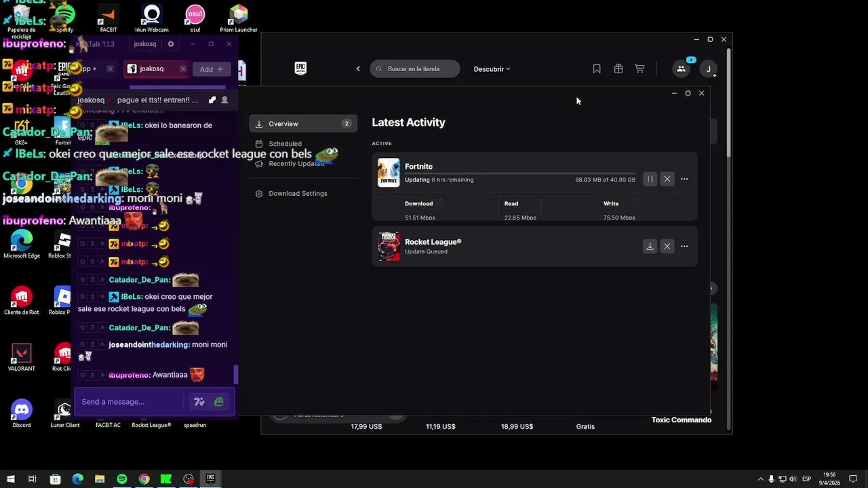This screenshot has height=488, width=868.
Task: Go back in the Epic Games store
Action: 358,68
